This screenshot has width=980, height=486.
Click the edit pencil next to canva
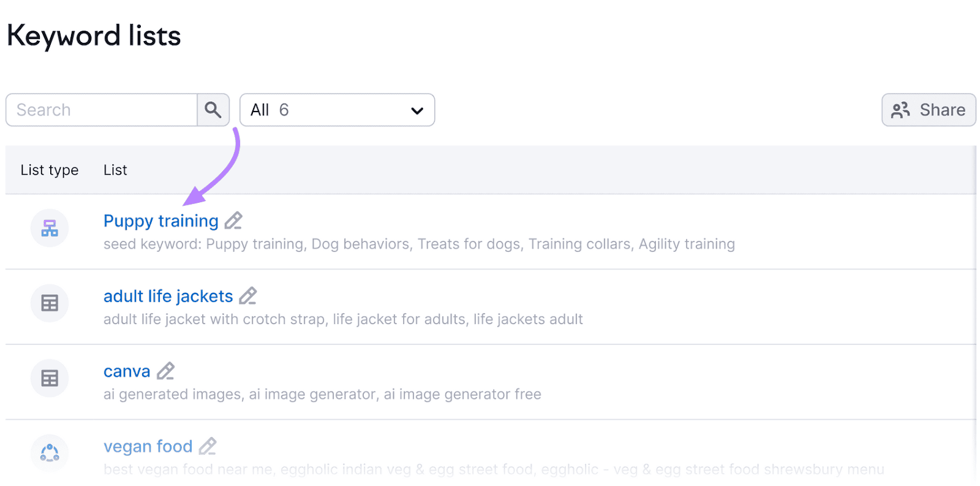pos(165,371)
